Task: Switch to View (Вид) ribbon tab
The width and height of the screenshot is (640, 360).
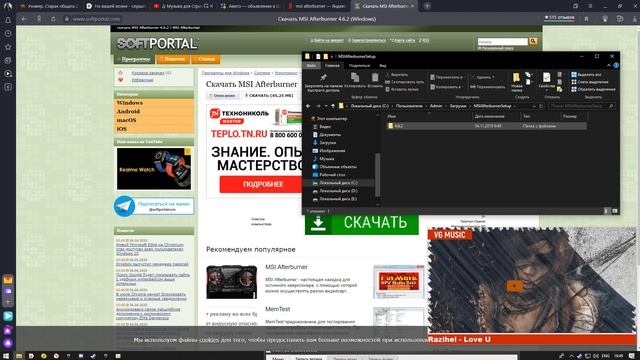Action: [383, 65]
